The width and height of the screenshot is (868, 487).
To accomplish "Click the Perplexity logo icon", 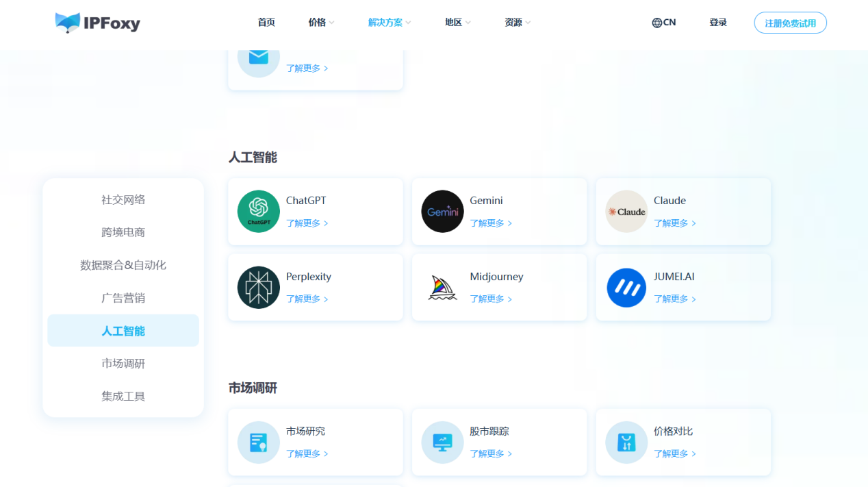I will coord(259,288).
